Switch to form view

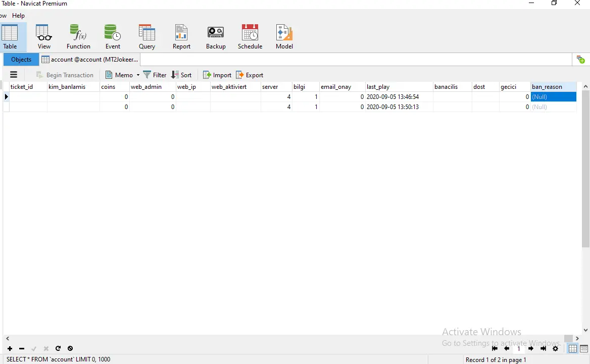pyautogui.click(x=584, y=348)
